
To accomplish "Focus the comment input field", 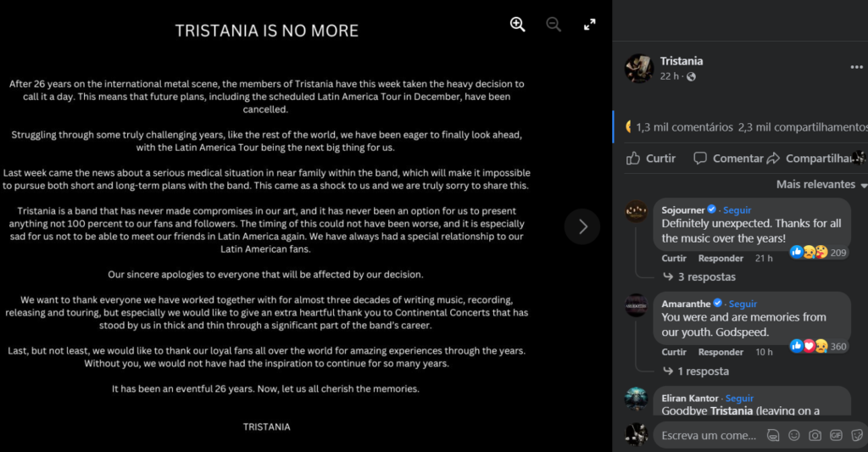I will tap(708, 435).
